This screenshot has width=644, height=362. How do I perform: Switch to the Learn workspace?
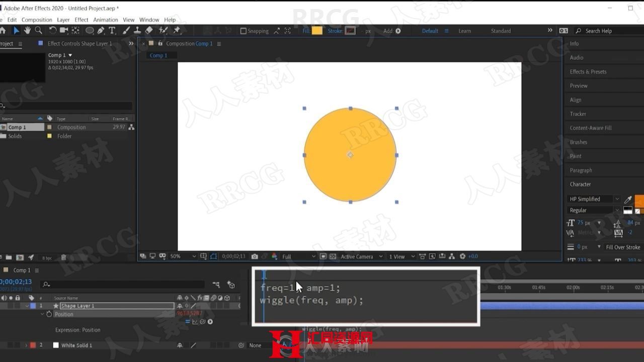[x=464, y=31]
